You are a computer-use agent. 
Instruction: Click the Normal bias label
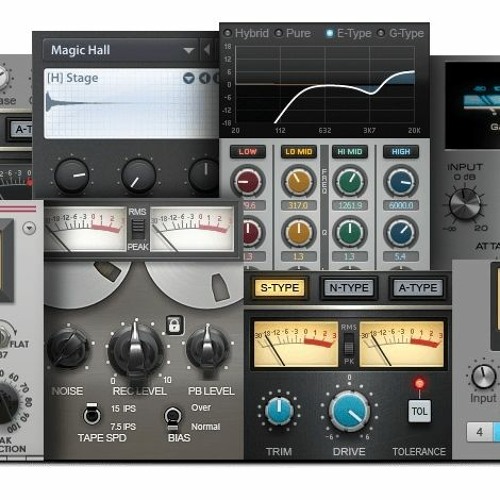205,427
